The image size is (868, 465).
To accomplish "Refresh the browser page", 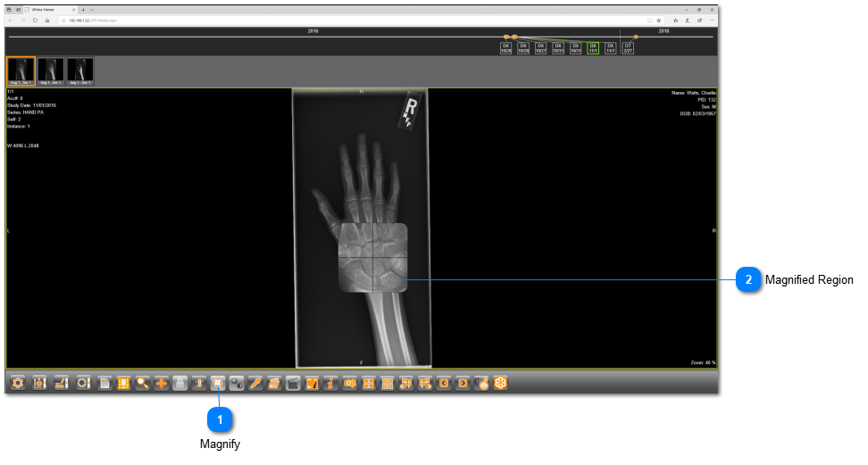I will [35, 21].
